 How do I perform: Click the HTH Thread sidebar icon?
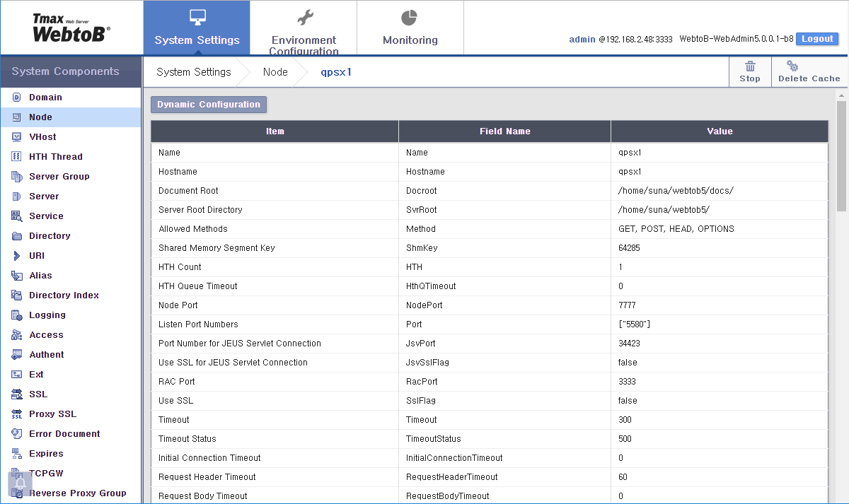[17, 157]
